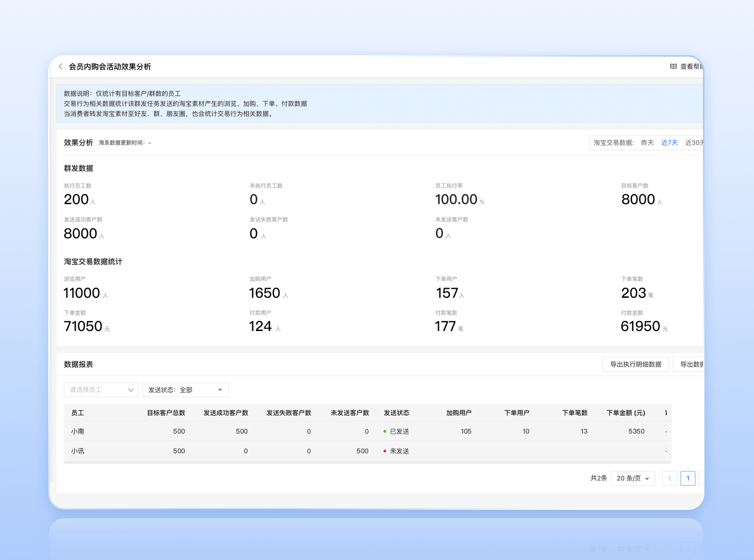Click the 加购用户 1650 value
The image size is (754, 560).
[264, 293]
